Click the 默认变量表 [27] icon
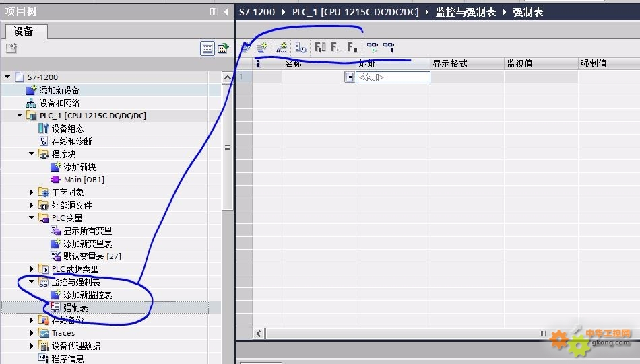This screenshot has height=364, width=640. (55, 256)
